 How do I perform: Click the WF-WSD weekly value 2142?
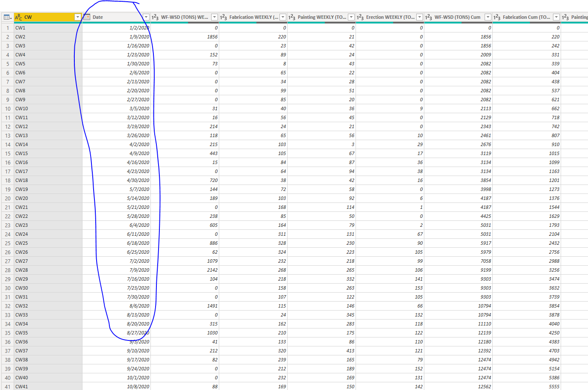click(185, 270)
